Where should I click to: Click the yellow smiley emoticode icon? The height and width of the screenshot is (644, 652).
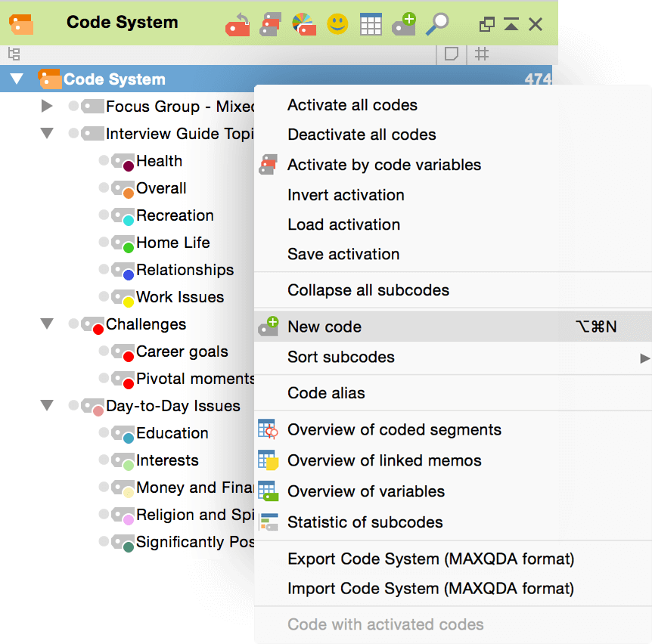337,24
